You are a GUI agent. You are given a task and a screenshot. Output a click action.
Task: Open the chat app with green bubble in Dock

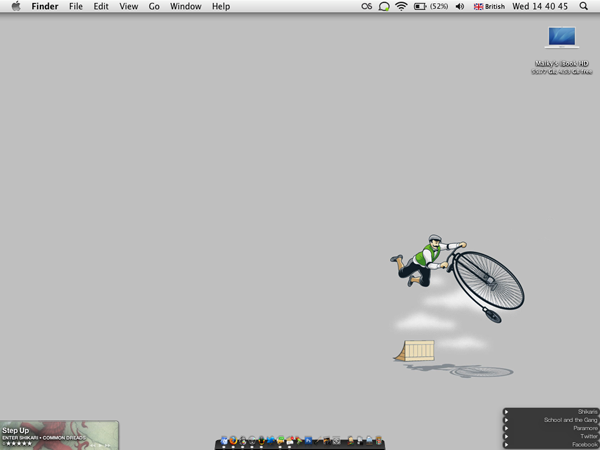(280, 440)
